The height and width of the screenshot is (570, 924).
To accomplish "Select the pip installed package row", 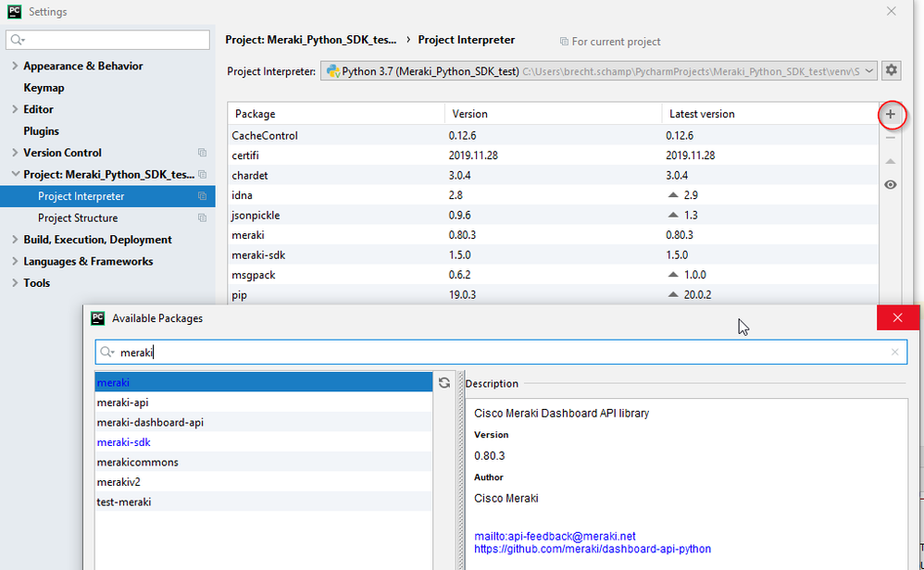I will click(553, 294).
